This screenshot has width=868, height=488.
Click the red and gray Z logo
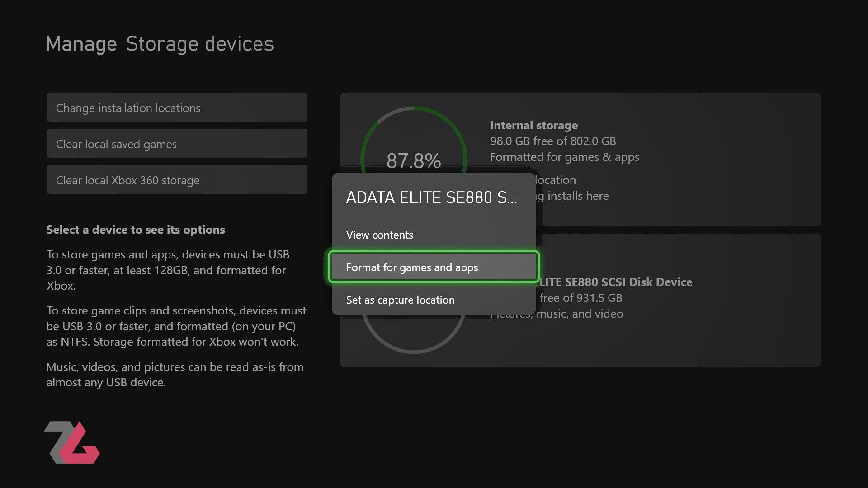coord(72,443)
